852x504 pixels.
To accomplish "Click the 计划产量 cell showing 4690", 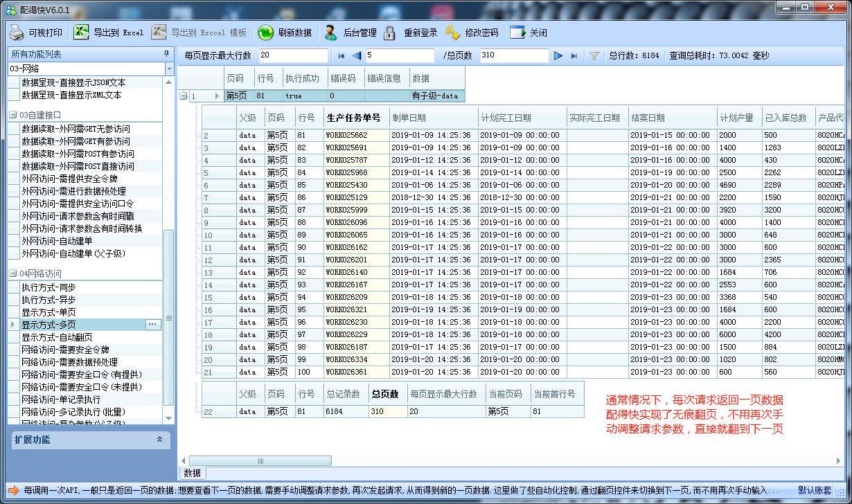I will 739,185.
